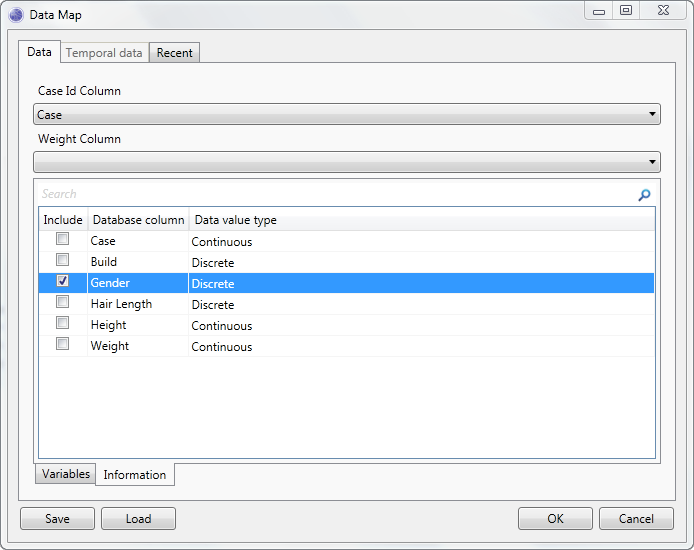Open the Case Id Column dropdown
Viewport: 694px width, 550px height.
[346, 114]
